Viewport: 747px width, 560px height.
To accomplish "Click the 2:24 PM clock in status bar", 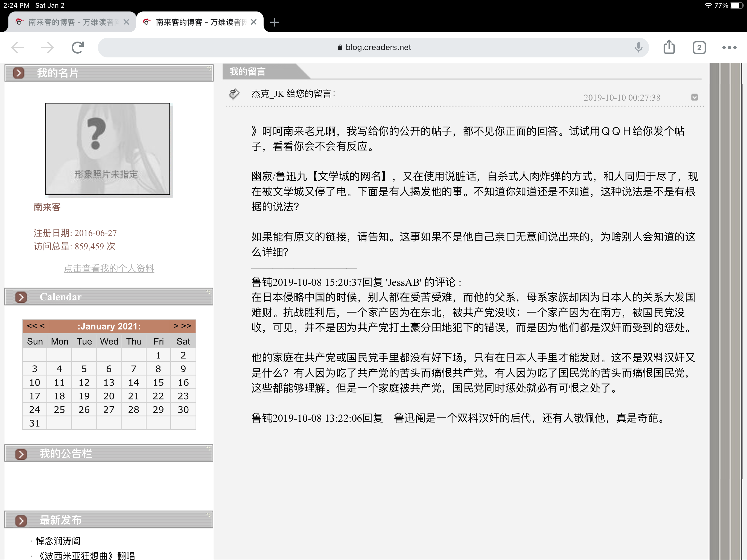I will 16,5.
